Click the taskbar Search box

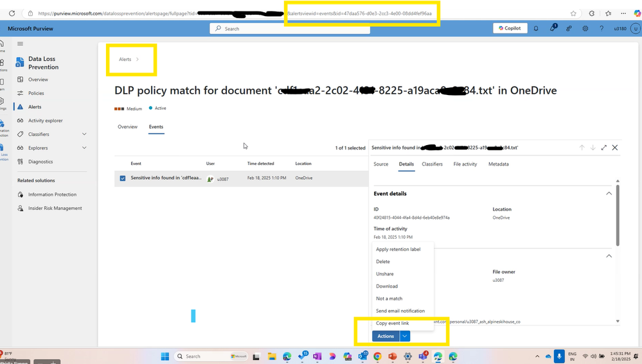click(x=211, y=356)
